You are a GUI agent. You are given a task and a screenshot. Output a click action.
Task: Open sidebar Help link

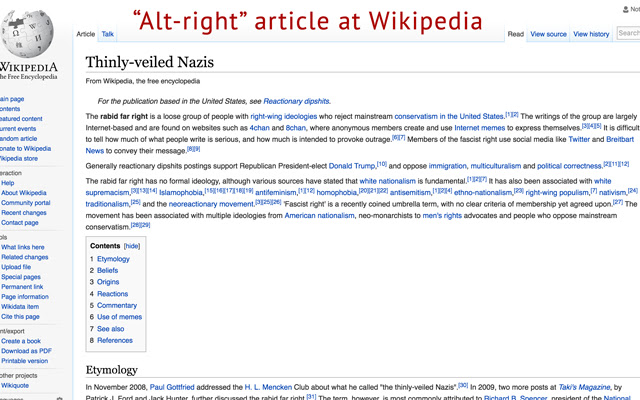tap(7, 183)
